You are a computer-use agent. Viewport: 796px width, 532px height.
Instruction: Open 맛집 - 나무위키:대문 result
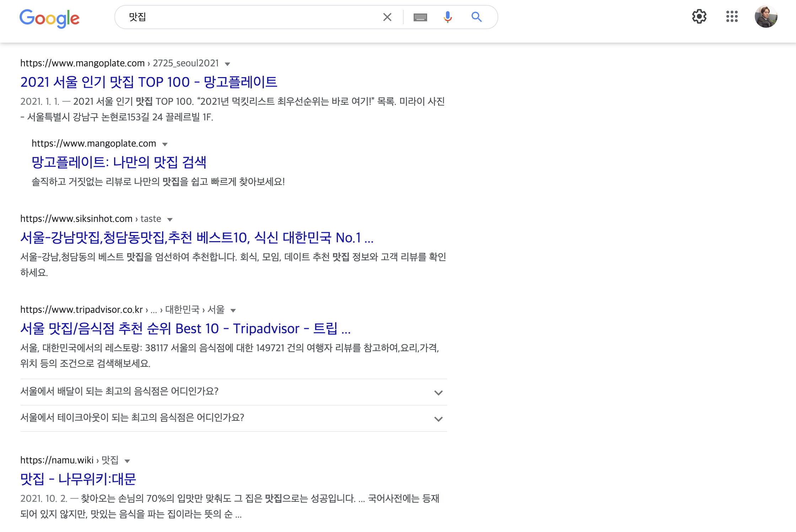(x=78, y=479)
